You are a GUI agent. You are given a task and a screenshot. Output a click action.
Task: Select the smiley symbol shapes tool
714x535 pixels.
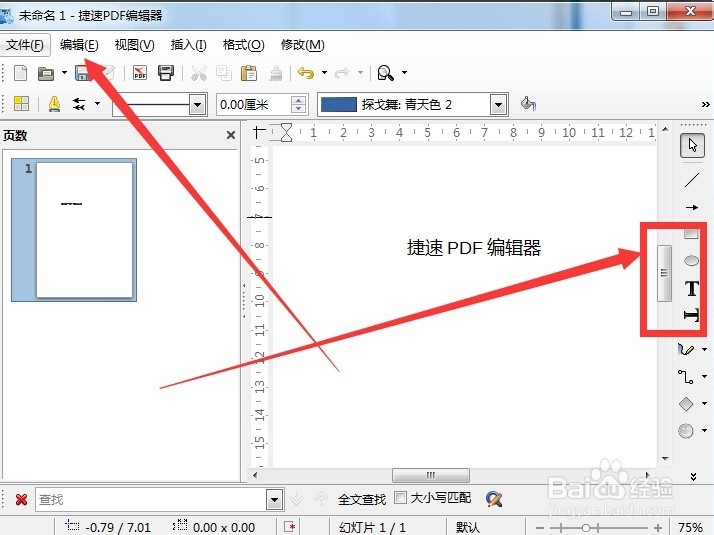686,430
